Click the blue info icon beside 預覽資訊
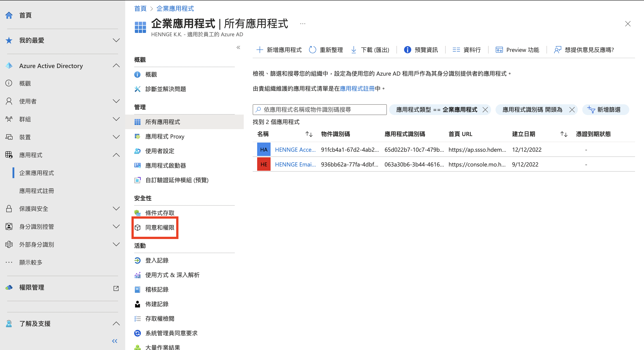Screen dimensions: 644x350 (x=407, y=50)
